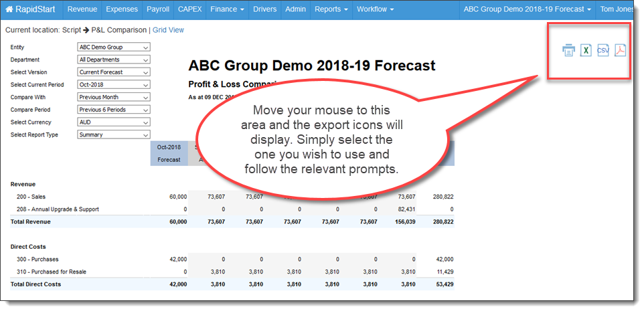Screen dimensions: 644x311
Task: Open the Payroll menu item
Action: point(158,9)
